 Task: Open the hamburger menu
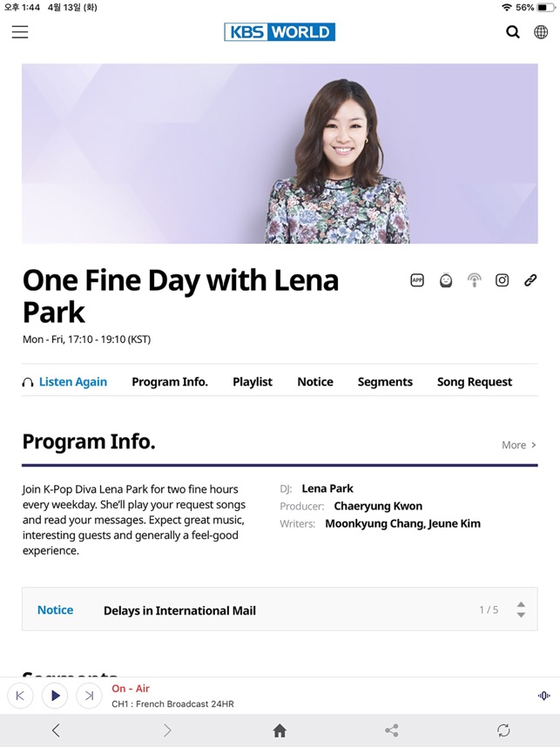click(20, 32)
